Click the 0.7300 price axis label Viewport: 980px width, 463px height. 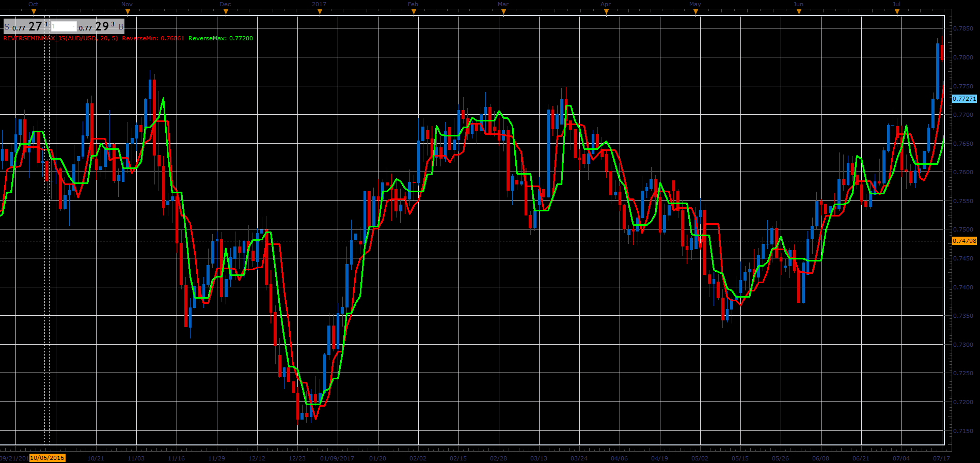pyautogui.click(x=963, y=345)
